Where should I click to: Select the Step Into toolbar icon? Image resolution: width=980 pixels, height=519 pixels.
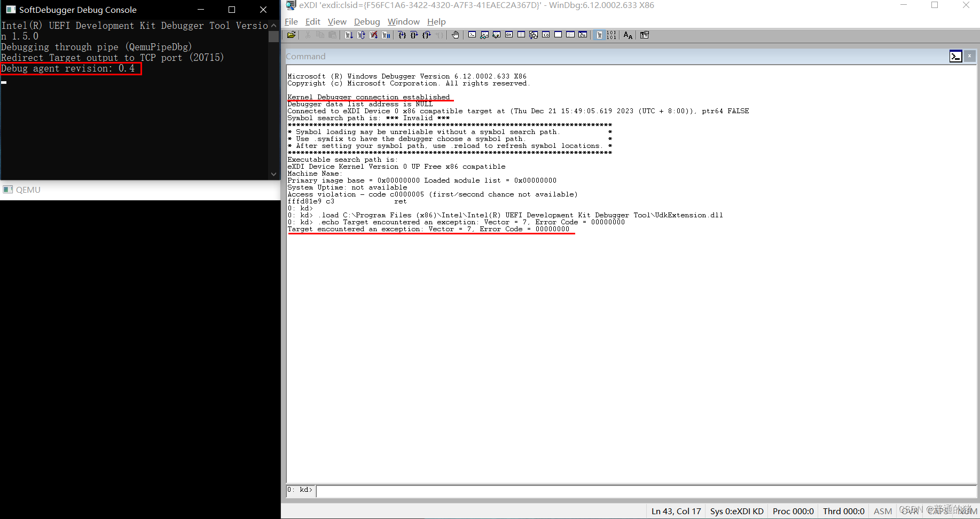pyautogui.click(x=402, y=35)
